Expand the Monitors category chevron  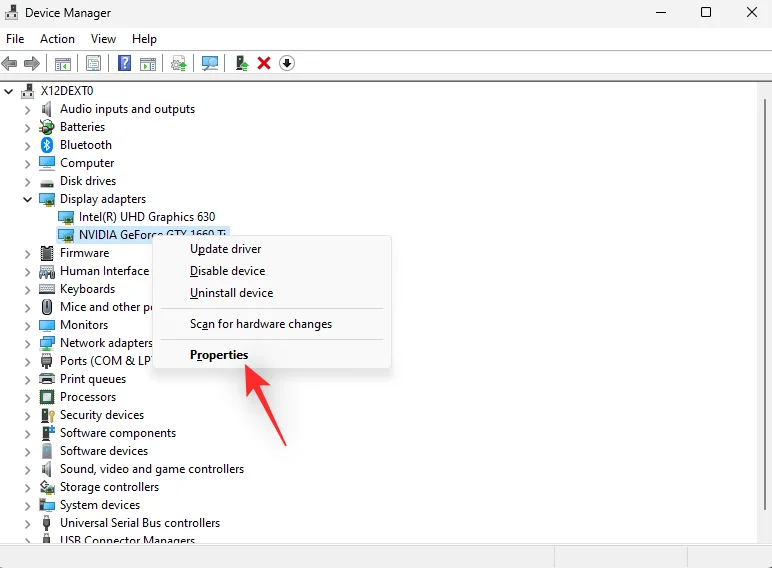(x=28, y=325)
